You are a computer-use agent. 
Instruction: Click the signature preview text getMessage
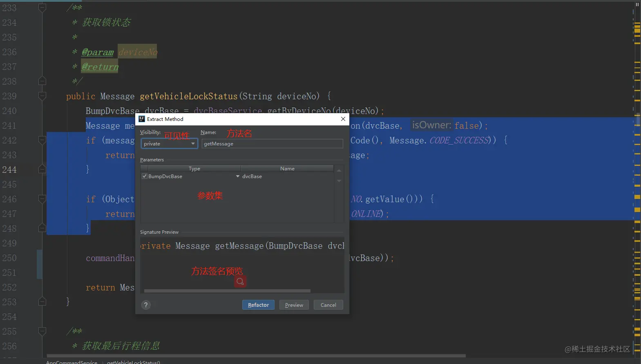pyautogui.click(x=239, y=246)
